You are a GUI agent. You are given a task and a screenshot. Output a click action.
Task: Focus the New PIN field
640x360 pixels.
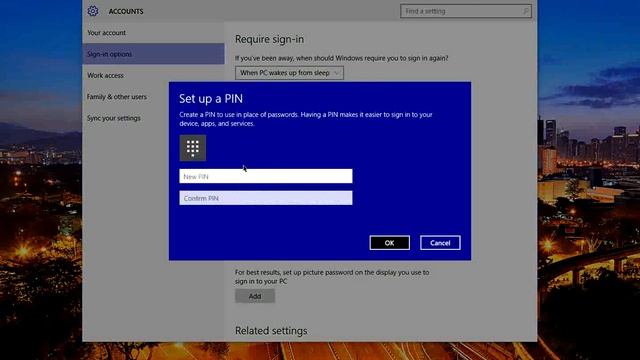(266, 176)
